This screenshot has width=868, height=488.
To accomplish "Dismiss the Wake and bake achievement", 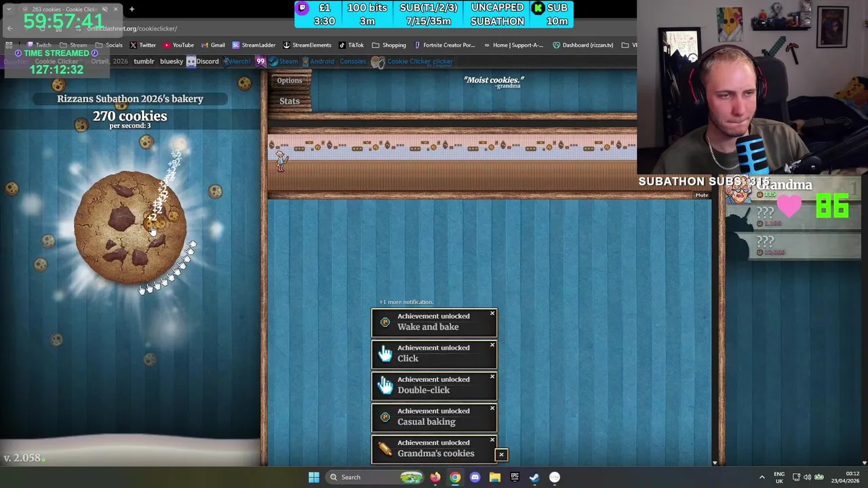I will 492,313.
